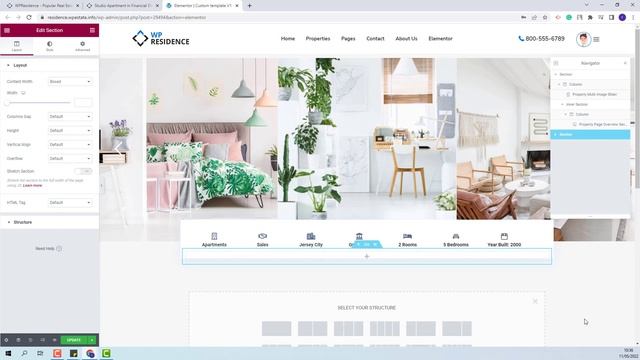Open Elementor settings gear in bottom bar
This screenshot has width=640, height=360.
pyautogui.click(x=6, y=340)
